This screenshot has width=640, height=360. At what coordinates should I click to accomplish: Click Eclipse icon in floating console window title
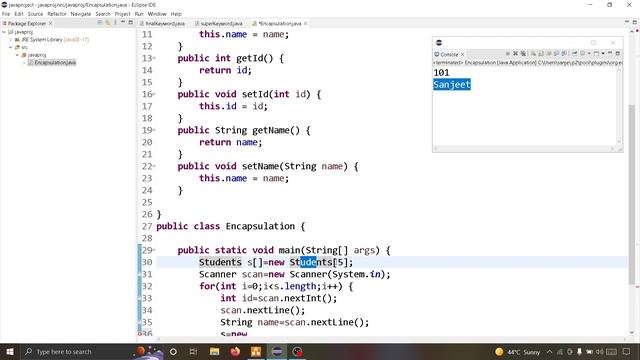[439, 42]
